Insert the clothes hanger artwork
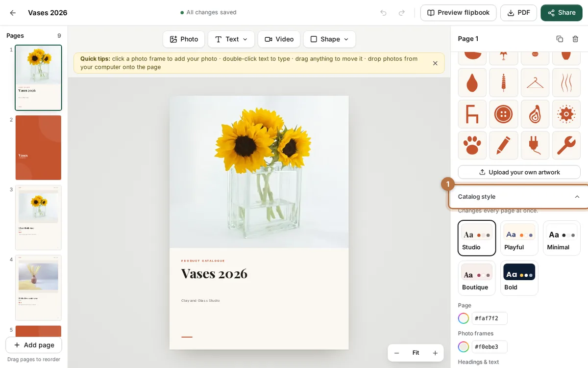 point(535,82)
